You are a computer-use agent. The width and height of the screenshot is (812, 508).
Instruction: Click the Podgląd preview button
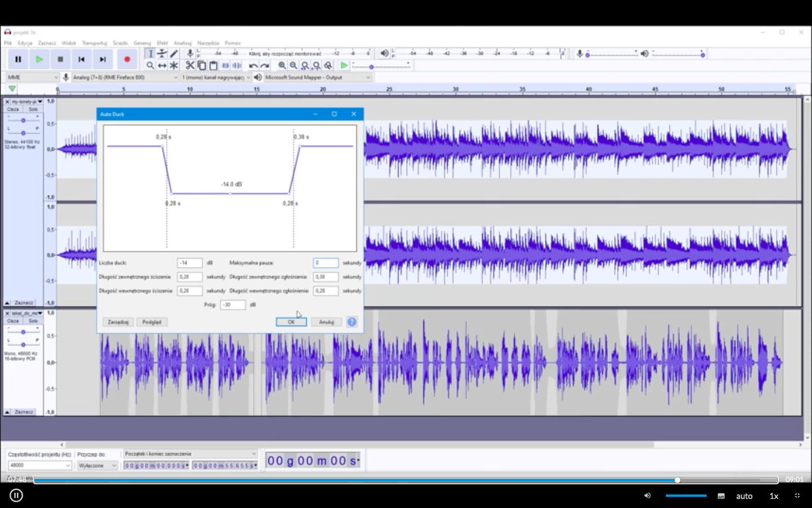point(152,322)
